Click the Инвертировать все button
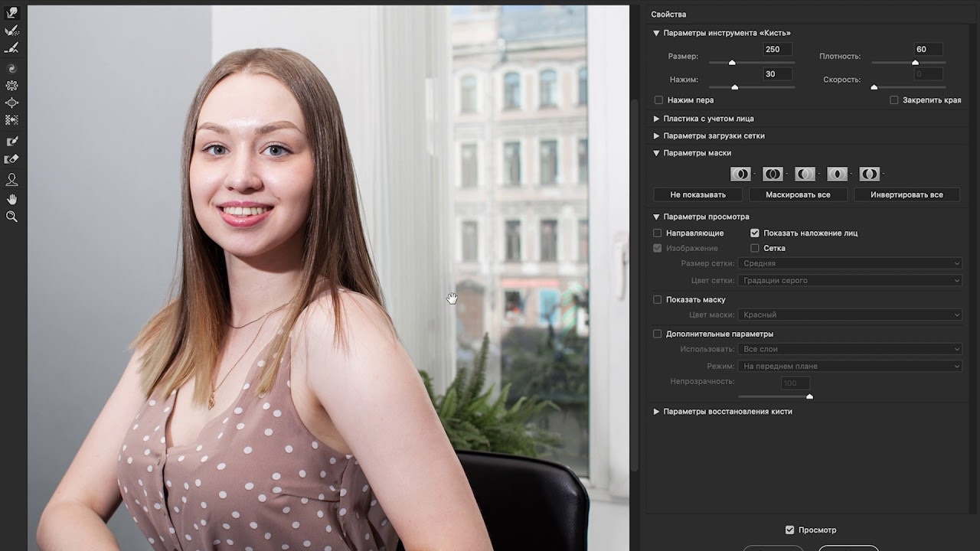 [906, 194]
